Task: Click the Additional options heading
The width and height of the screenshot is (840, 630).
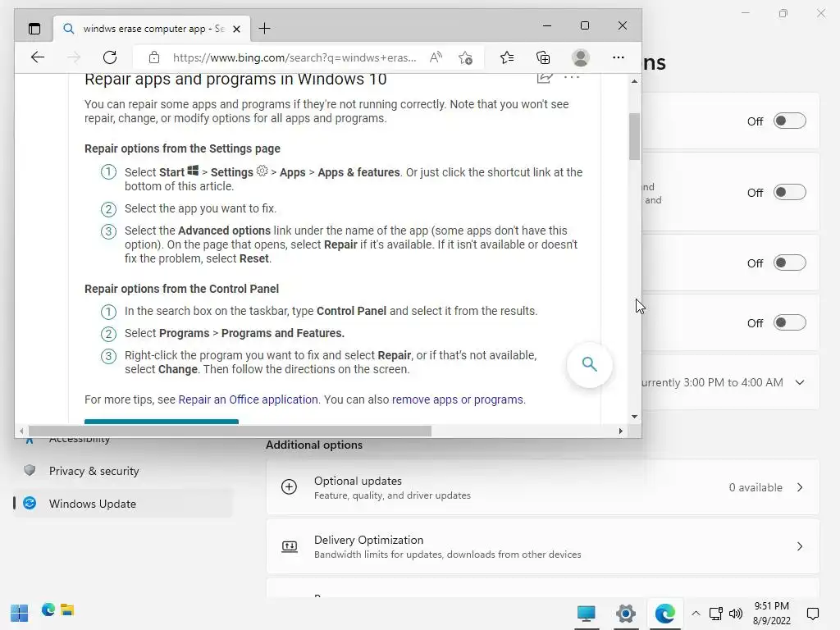Action: click(314, 445)
